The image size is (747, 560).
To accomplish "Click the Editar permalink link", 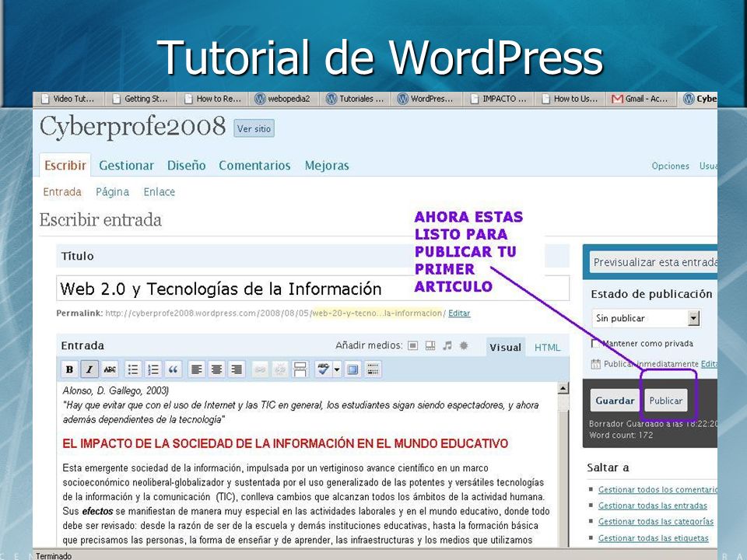I will [459, 313].
